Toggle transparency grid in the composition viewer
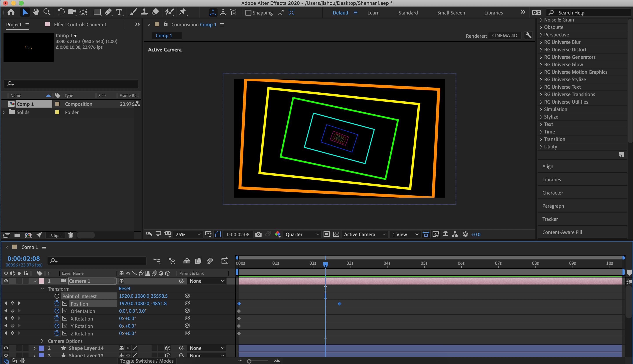This screenshot has height=364, width=633. 336,234
